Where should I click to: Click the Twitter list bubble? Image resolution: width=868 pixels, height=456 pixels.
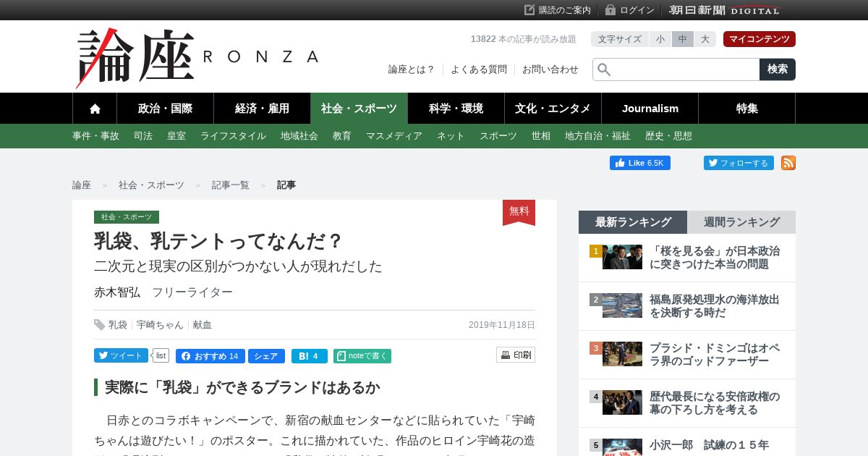pos(161,355)
